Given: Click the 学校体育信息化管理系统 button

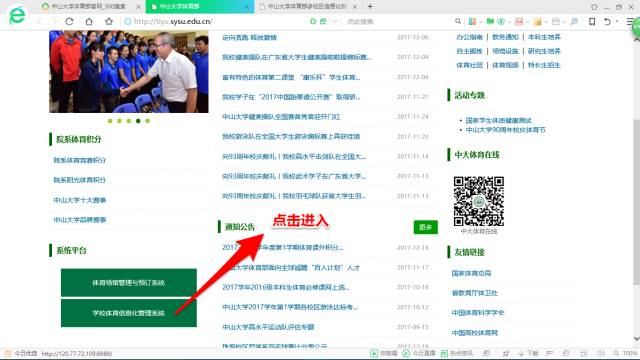Looking at the screenshot, I should 129,313.
